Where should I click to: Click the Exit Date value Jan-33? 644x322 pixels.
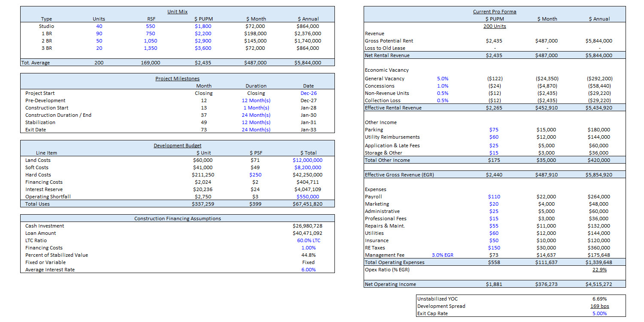(308, 130)
